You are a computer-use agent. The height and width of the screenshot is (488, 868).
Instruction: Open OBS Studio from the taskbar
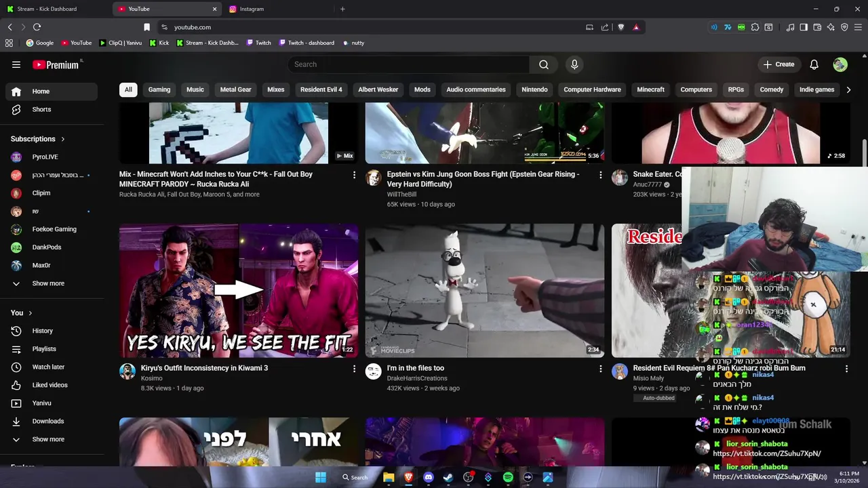(x=468, y=477)
